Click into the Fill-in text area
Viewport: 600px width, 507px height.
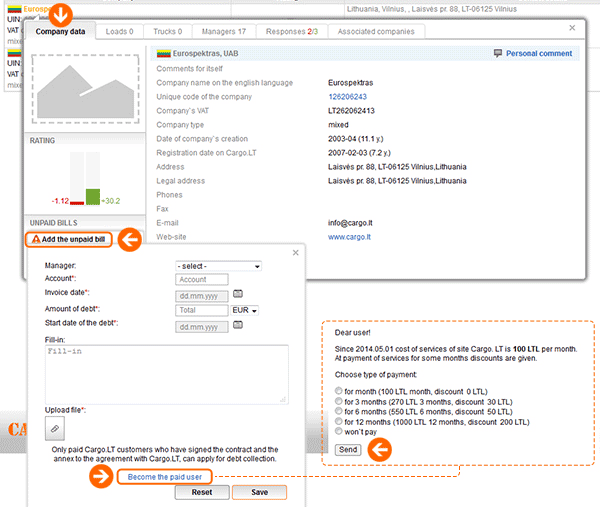(x=166, y=374)
